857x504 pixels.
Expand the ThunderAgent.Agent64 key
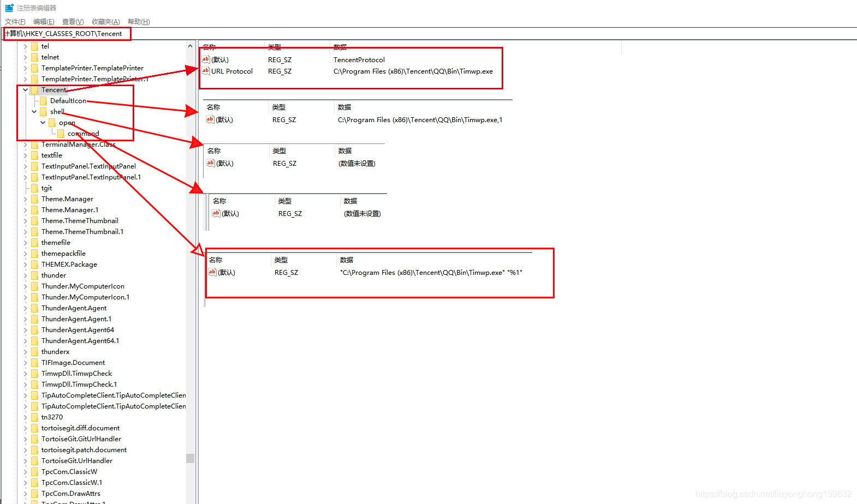pyautogui.click(x=25, y=330)
